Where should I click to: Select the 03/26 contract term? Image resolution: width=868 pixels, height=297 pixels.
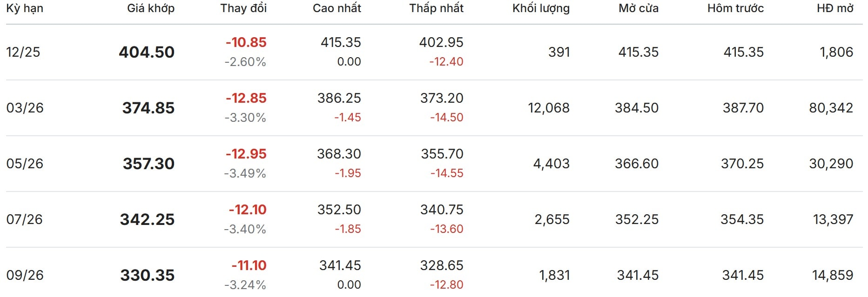pyautogui.click(x=25, y=108)
